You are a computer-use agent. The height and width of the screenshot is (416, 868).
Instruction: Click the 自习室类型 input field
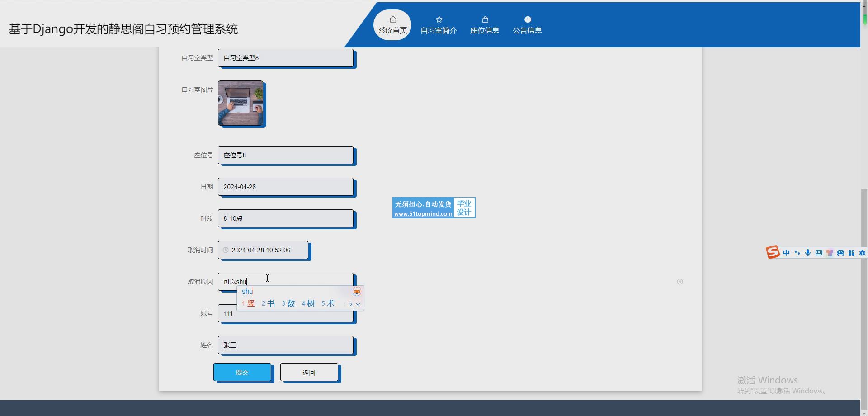(286, 58)
